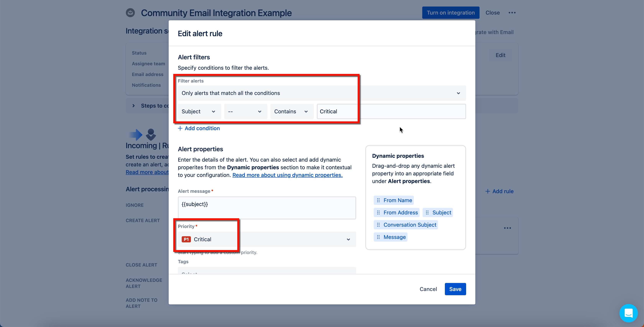644x327 pixels.
Task: Open the ellipsis menu on the rule card
Action: [x=508, y=228]
